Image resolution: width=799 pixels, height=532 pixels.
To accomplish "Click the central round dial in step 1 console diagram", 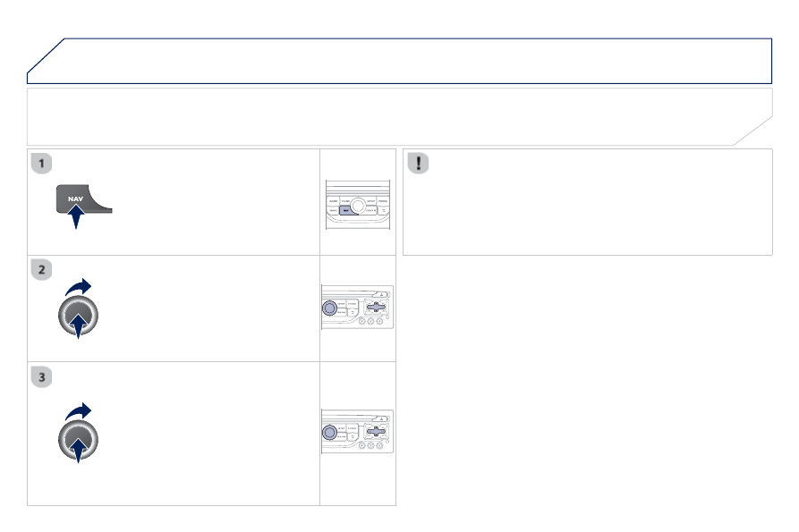I will coord(358,205).
